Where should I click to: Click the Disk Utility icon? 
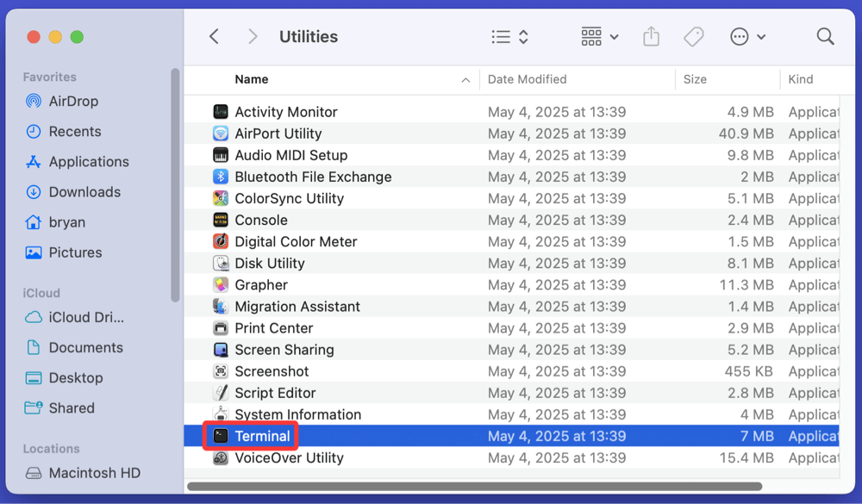click(221, 264)
